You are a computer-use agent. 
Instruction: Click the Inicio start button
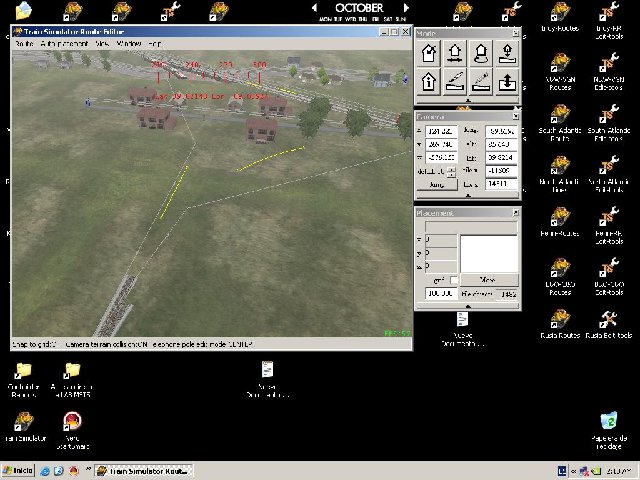coord(18,470)
